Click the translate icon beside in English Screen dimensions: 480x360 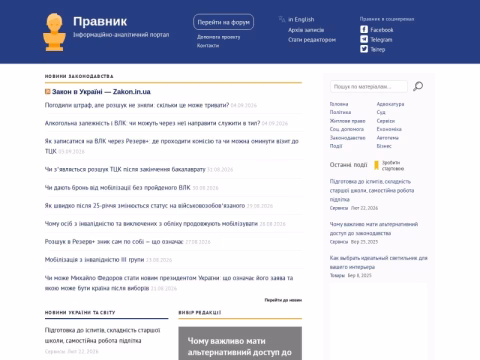pyautogui.click(x=282, y=19)
